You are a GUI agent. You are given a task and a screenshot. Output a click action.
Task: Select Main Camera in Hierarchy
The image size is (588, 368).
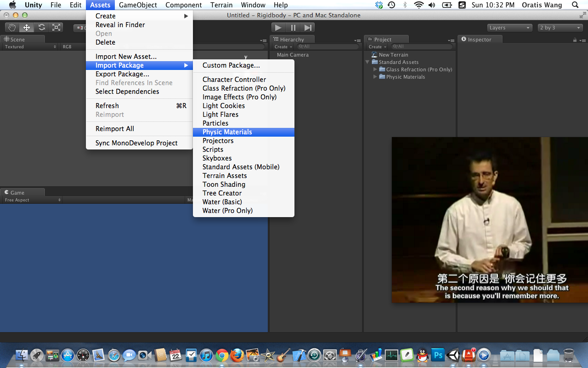click(x=293, y=55)
